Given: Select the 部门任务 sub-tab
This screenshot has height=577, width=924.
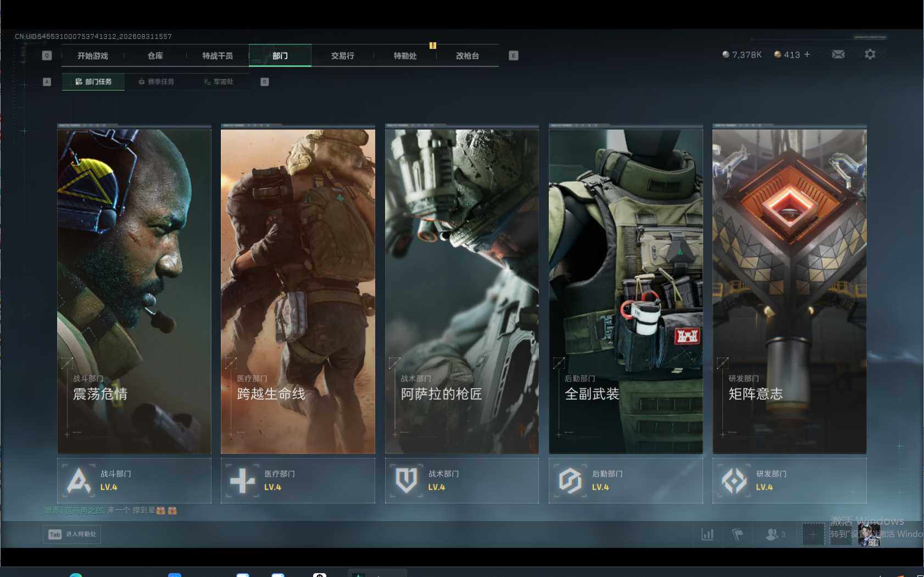Looking at the screenshot, I should click(93, 81).
